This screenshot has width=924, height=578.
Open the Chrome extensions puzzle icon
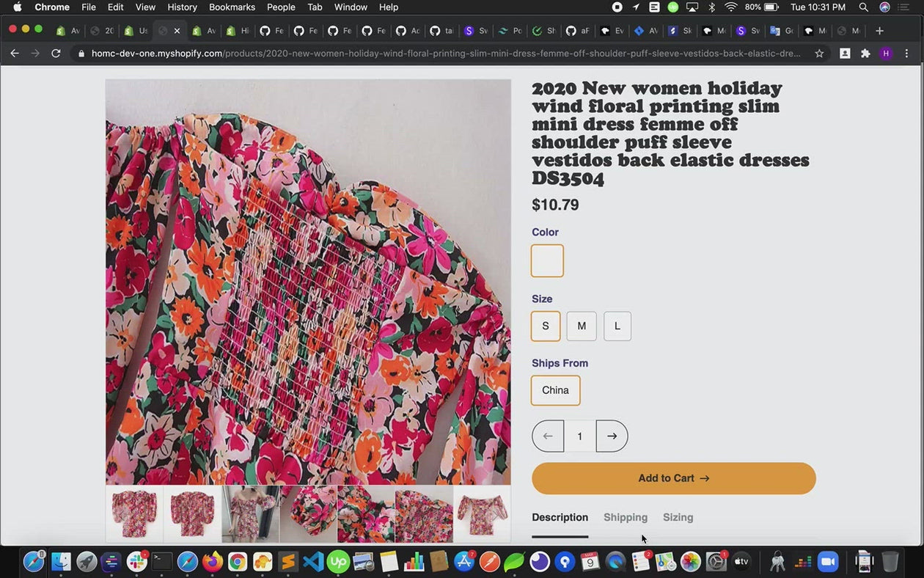tap(865, 54)
